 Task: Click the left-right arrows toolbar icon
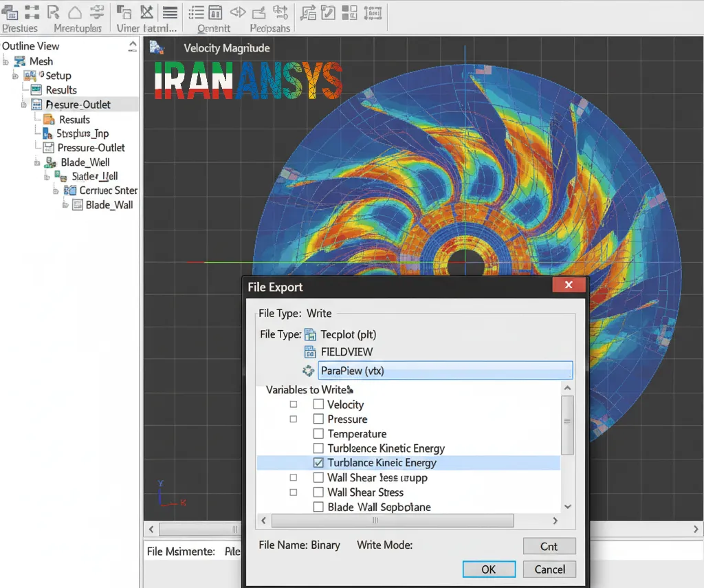coord(238,12)
